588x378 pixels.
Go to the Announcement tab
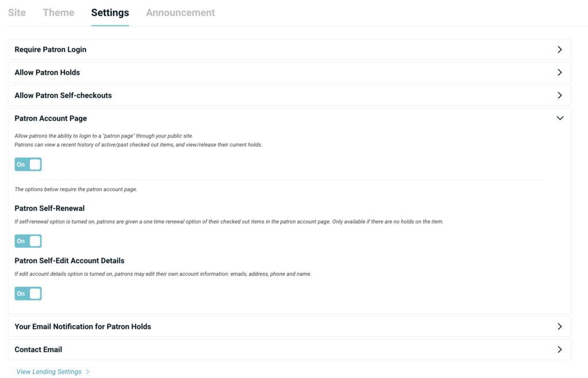coord(180,13)
